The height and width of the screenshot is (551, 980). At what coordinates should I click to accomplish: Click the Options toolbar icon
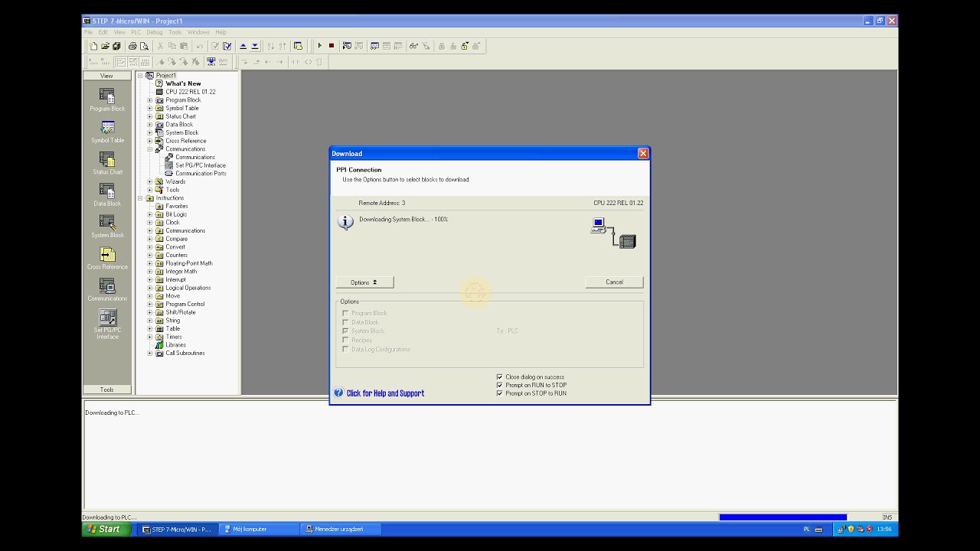coord(298,46)
